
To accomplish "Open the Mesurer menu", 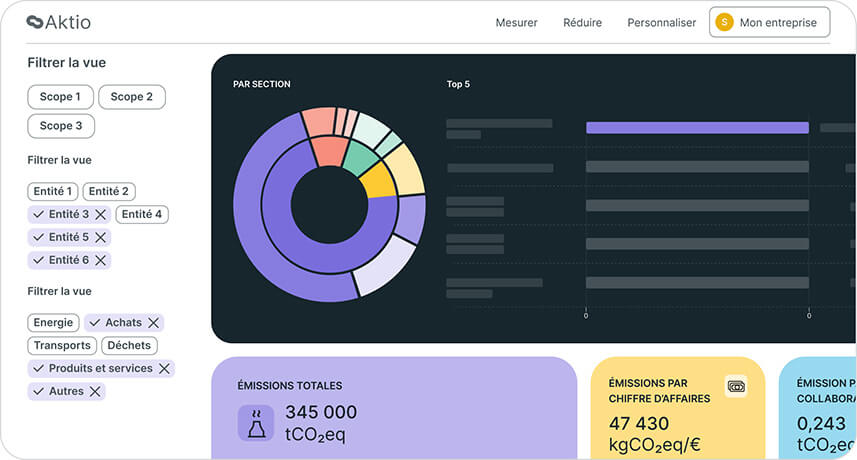I will 516,23.
